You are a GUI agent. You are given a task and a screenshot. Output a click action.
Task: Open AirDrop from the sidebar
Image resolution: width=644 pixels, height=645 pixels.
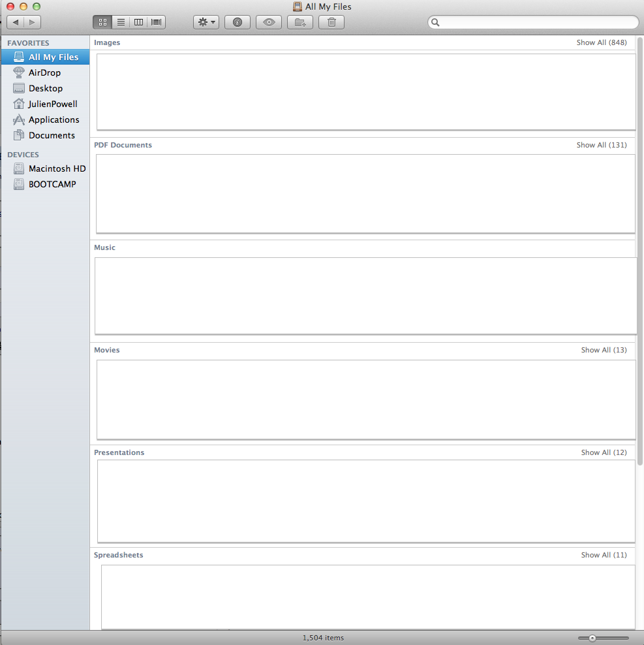(45, 72)
